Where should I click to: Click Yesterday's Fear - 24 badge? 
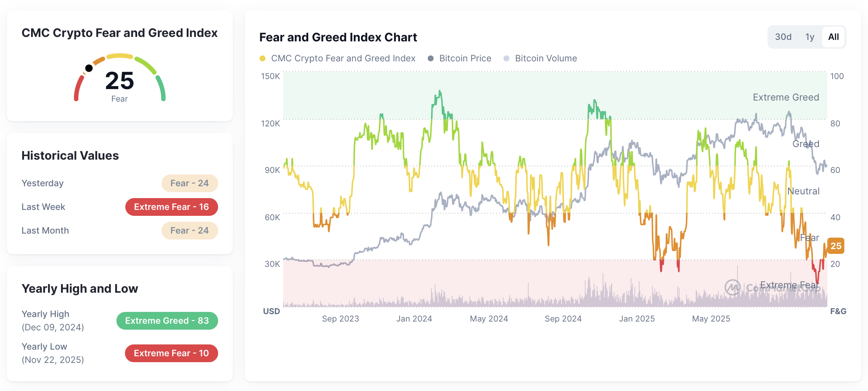(190, 183)
